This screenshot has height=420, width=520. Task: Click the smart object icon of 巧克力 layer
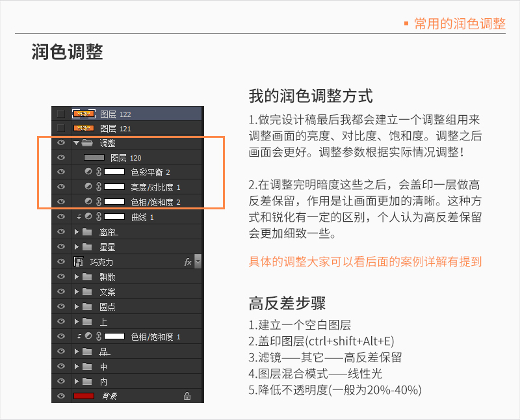[x=79, y=262]
